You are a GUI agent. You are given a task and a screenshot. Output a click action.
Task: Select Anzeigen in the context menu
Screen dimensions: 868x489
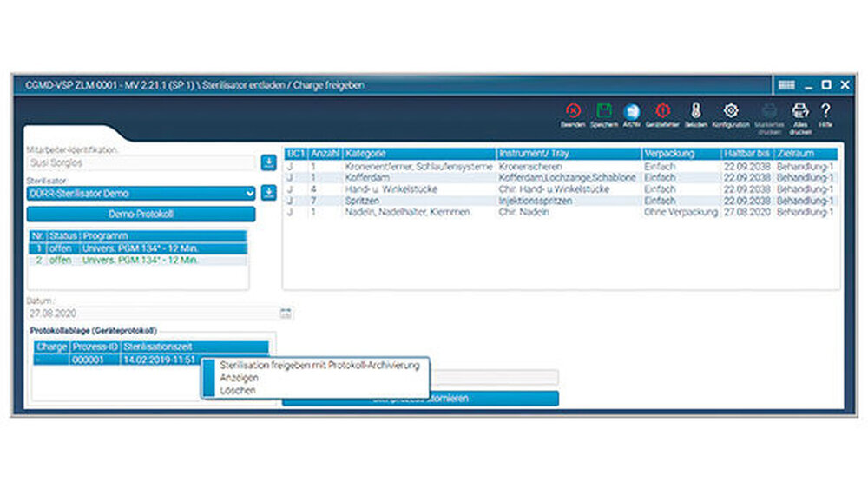(x=238, y=379)
